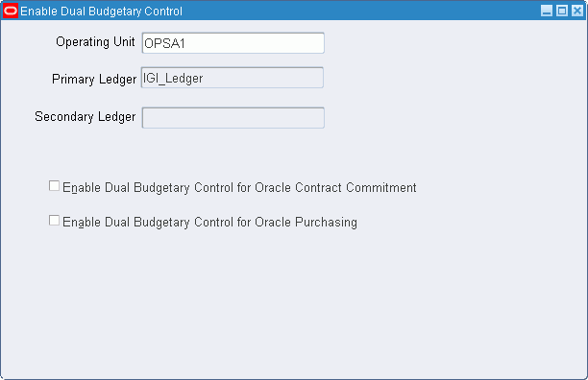Click the Operating Unit label

pos(95,41)
